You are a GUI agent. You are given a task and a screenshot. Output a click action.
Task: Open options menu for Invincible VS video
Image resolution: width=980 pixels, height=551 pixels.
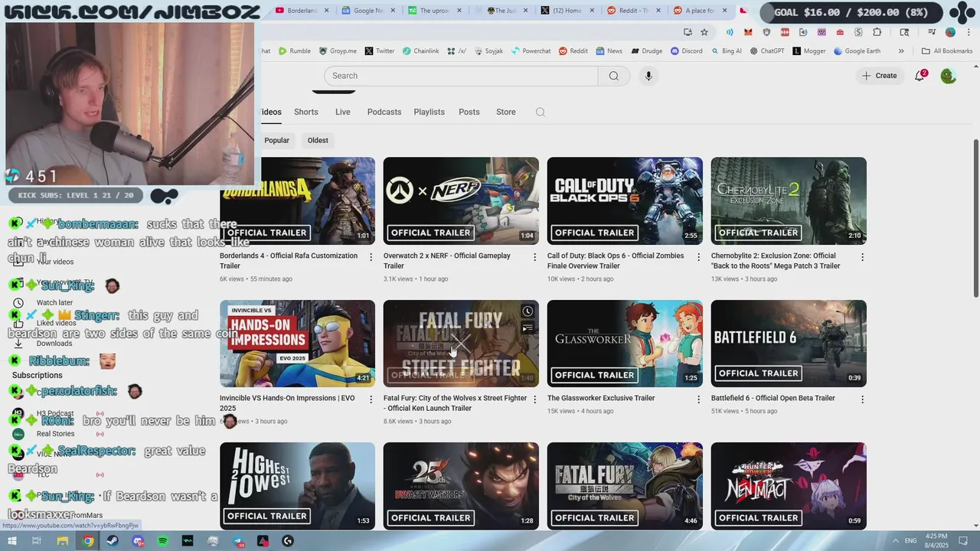371,399
